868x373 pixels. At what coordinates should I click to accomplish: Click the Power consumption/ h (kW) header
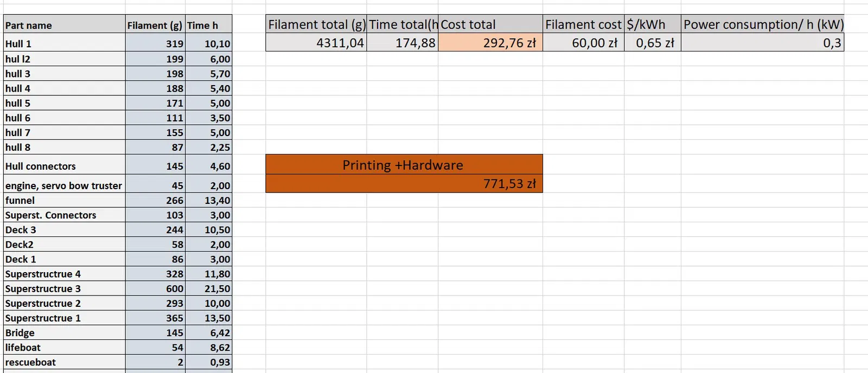[762, 24]
